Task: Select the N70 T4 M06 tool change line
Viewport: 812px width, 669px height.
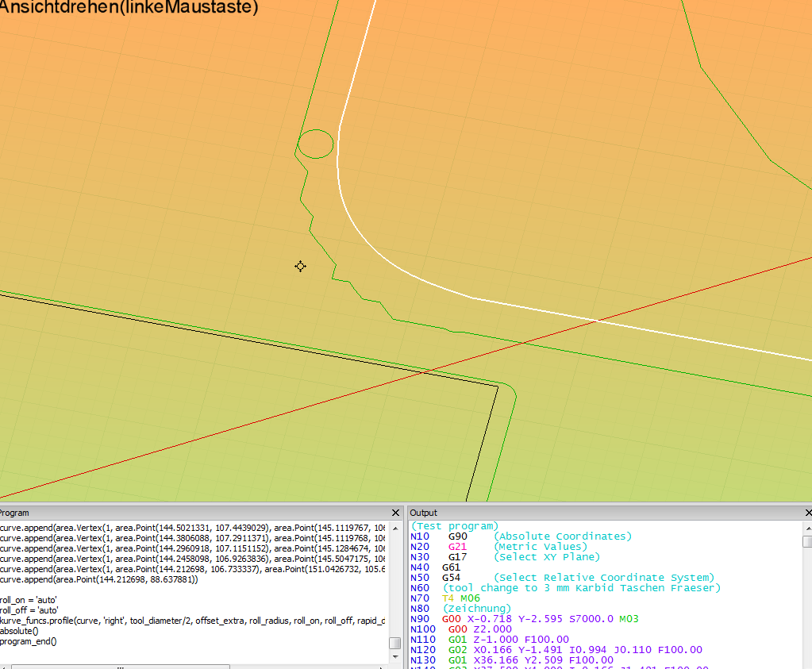Action: pos(460,598)
